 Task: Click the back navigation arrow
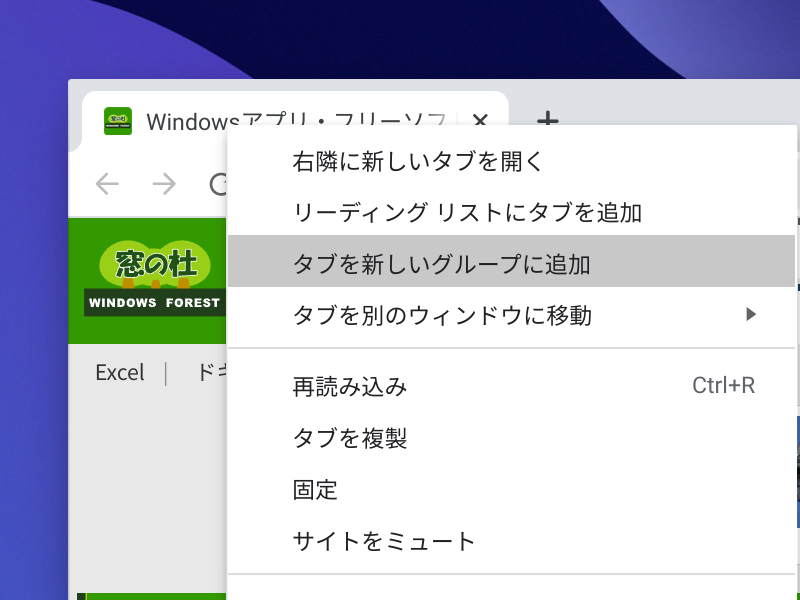coord(107,184)
